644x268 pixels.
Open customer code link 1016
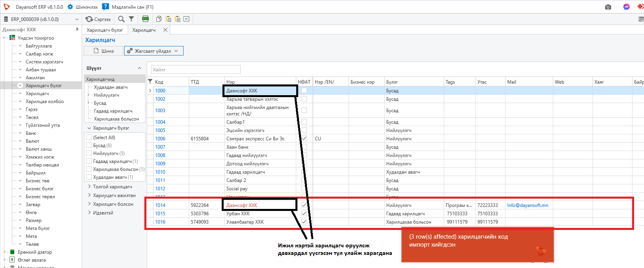coord(160,222)
